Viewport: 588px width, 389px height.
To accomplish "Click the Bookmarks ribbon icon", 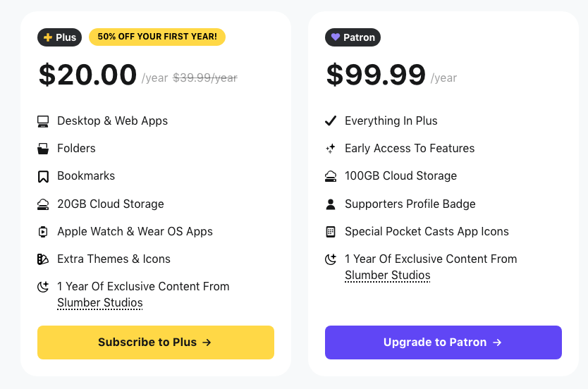I will tap(43, 176).
